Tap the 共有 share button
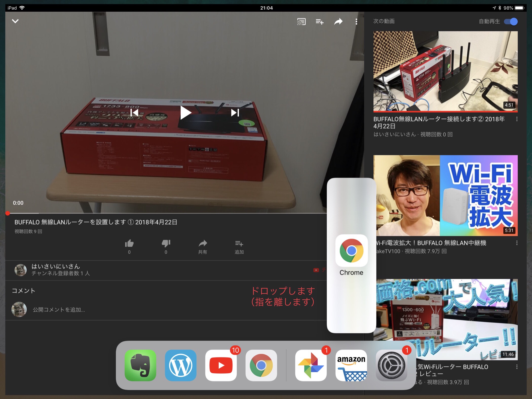The image size is (532, 399). (202, 247)
